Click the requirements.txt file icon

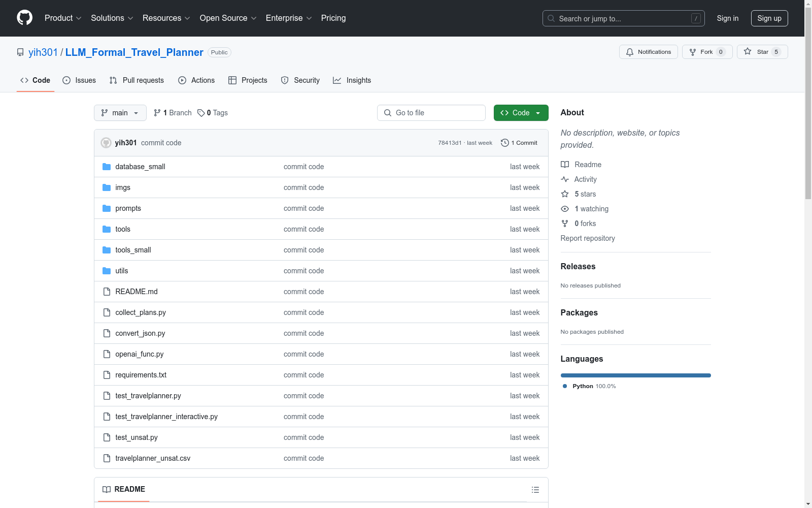tap(107, 375)
